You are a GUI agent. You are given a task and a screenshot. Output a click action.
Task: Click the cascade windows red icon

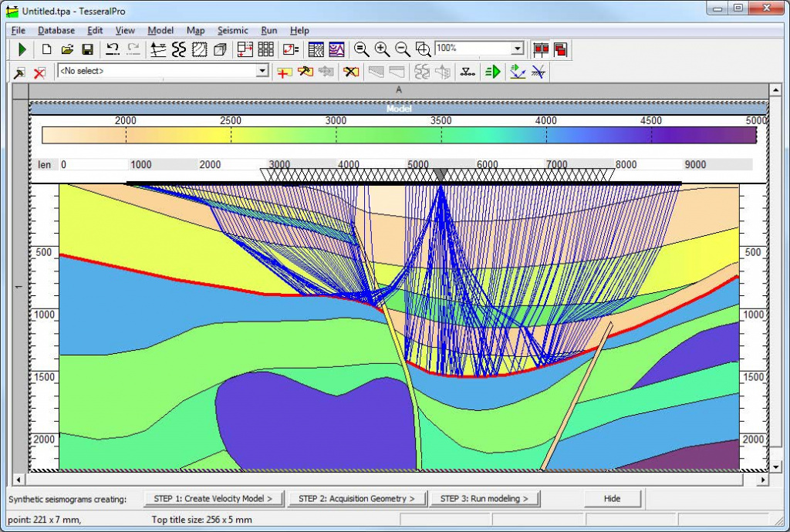coord(561,49)
